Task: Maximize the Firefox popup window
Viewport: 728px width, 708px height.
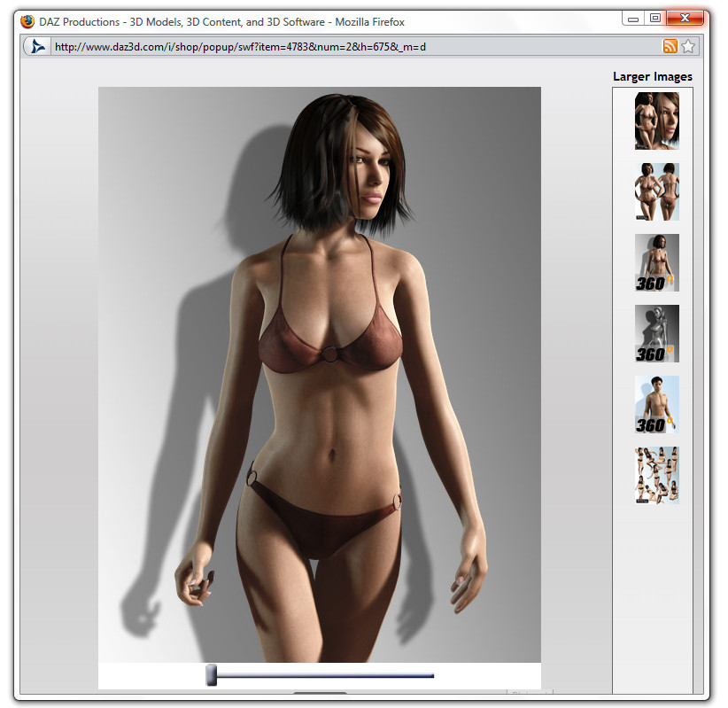Action: pyautogui.click(x=654, y=18)
